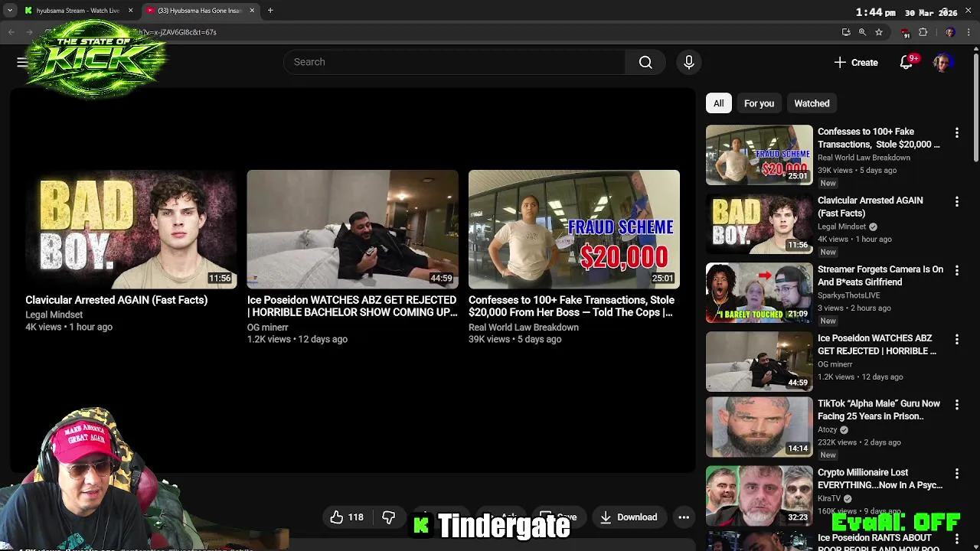Open Ice Poseidon end-screen thumbnail
Image resolution: width=980 pixels, height=551 pixels.
coord(352,229)
